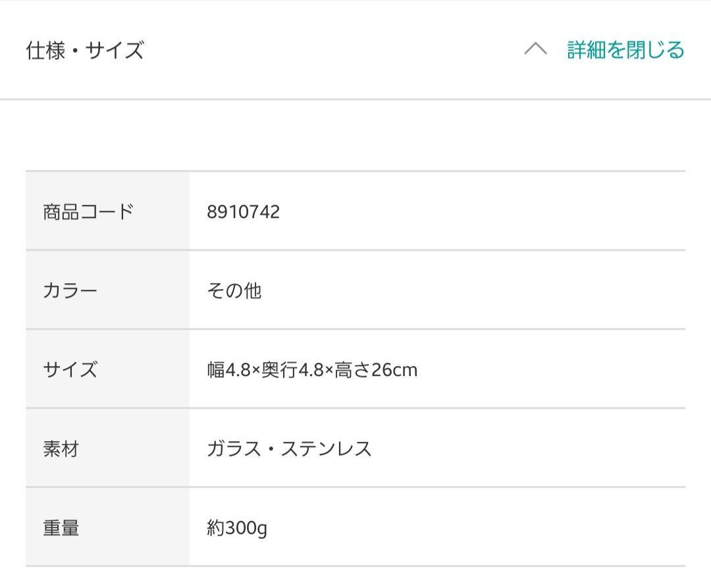
Task: Select the その他 color value
Action: pos(234,290)
